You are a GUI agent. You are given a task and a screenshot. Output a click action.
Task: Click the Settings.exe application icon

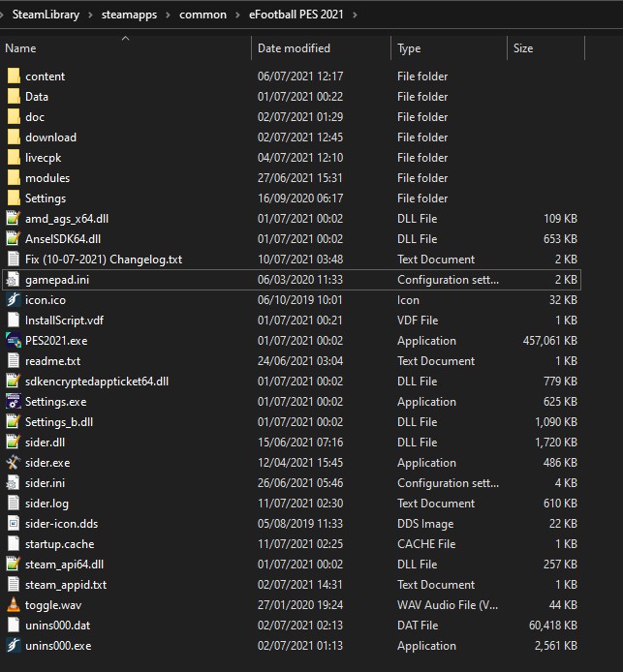pos(14,402)
